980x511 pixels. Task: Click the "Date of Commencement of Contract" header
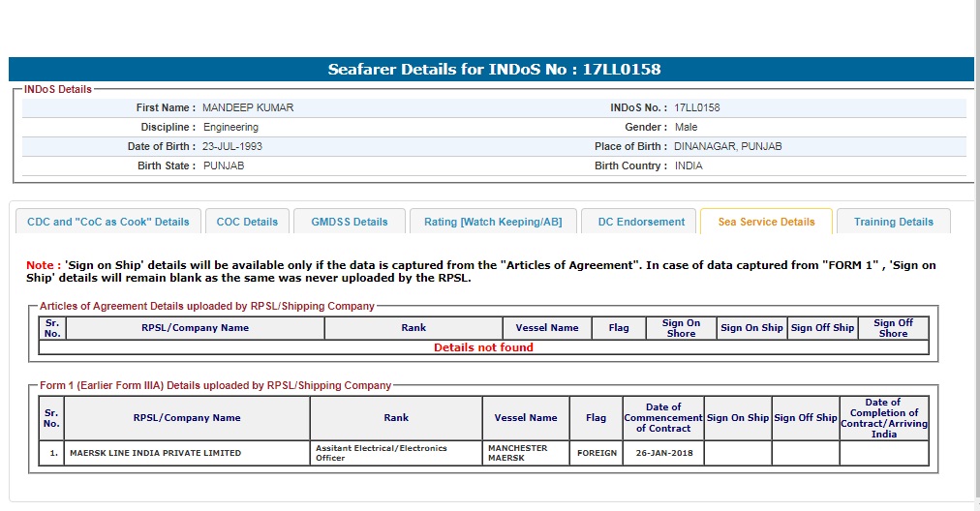662,418
